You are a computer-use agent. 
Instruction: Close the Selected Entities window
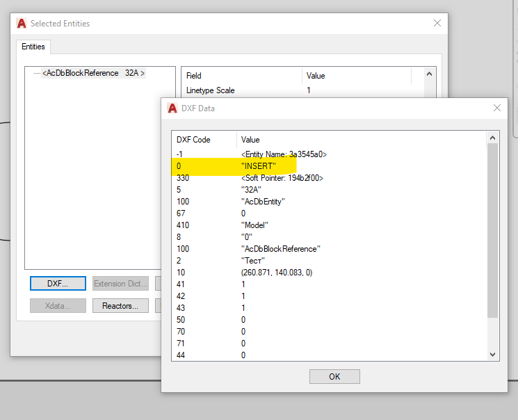pos(437,23)
